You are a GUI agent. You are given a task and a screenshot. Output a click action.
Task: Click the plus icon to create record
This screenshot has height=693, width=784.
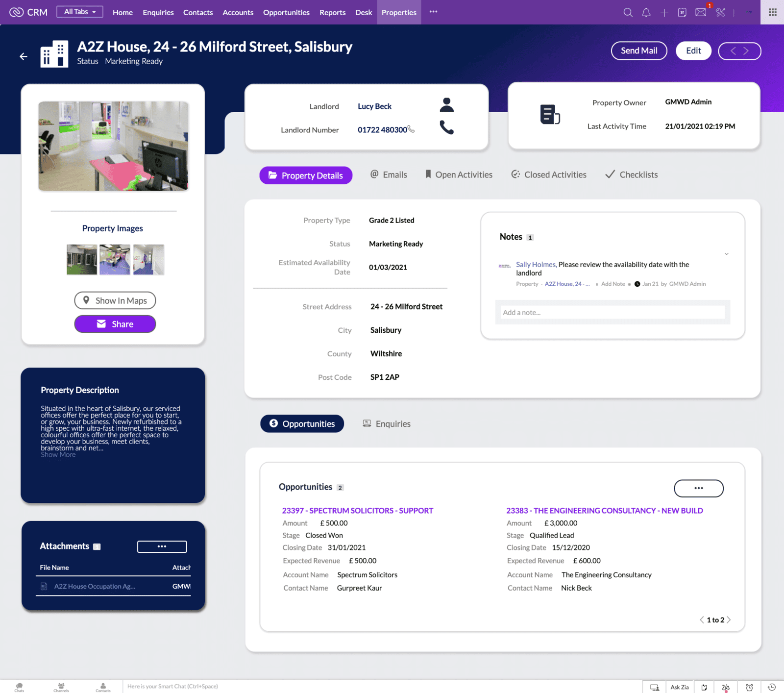point(664,13)
